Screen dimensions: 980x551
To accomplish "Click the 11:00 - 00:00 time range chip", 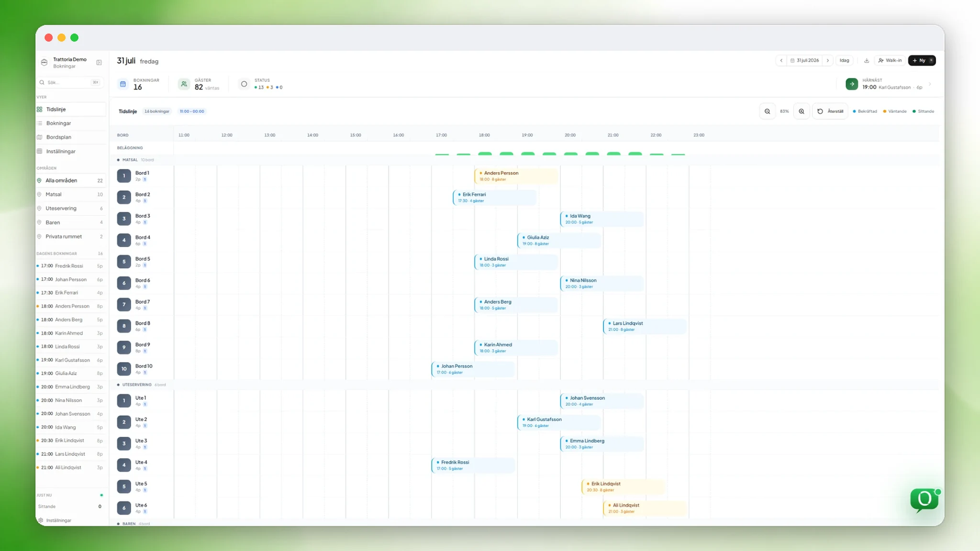I will 192,111.
